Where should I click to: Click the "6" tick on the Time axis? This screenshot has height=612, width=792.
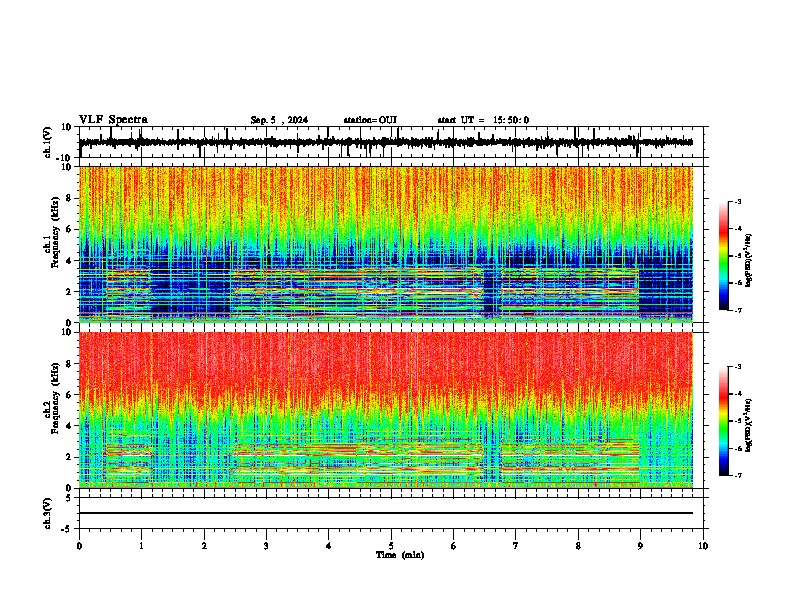tap(454, 546)
